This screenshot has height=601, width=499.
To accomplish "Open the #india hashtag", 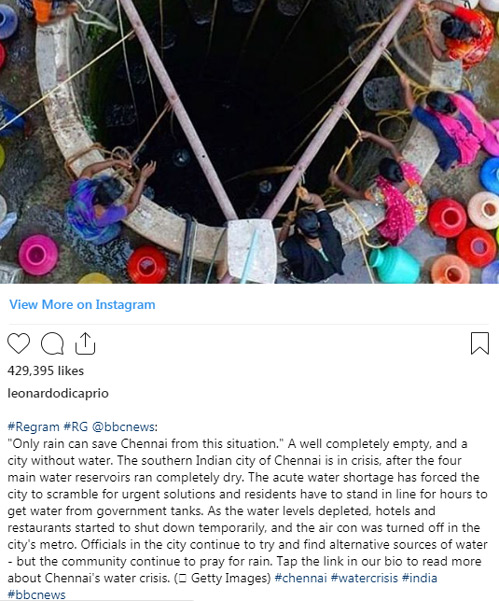I will click(x=419, y=578).
